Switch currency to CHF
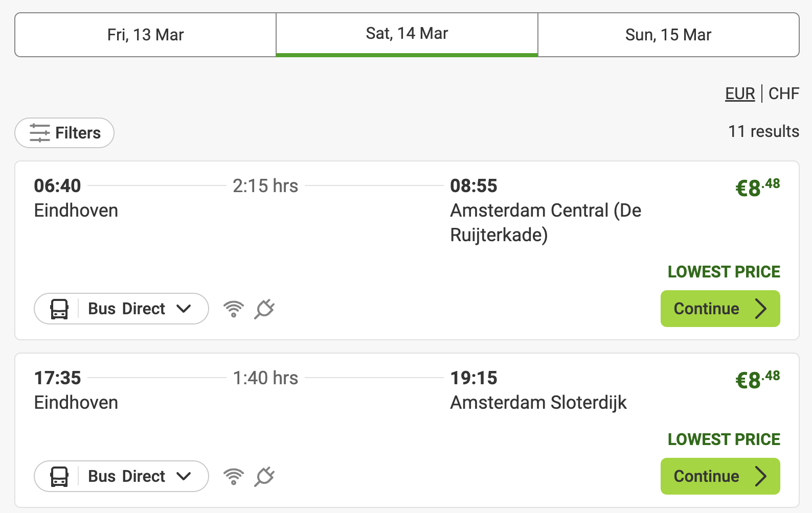The image size is (812, 513). [x=784, y=94]
